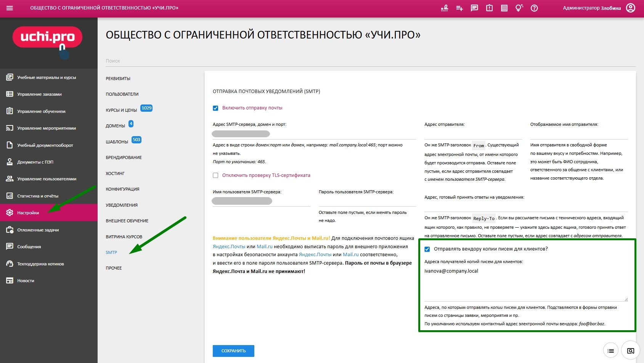644x363 pixels.
Task: Click the Настройки gear icon
Action: tap(10, 213)
